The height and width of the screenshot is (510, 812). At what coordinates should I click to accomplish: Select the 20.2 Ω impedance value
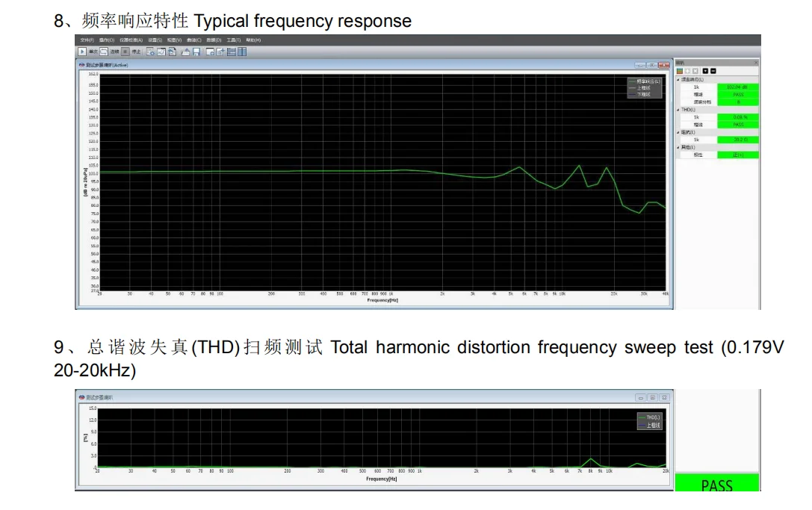(x=738, y=140)
